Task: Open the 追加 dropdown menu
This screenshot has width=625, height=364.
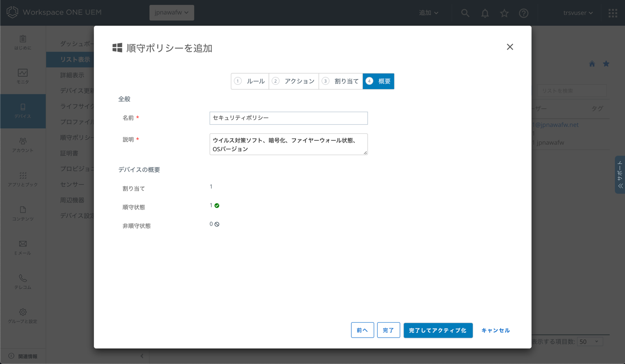Action: point(428,13)
